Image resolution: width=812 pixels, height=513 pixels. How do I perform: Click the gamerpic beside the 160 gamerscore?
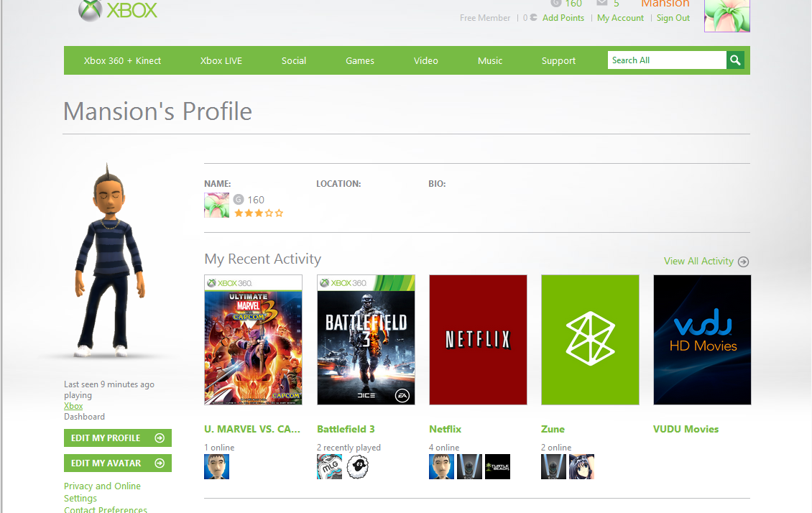click(x=216, y=205)
